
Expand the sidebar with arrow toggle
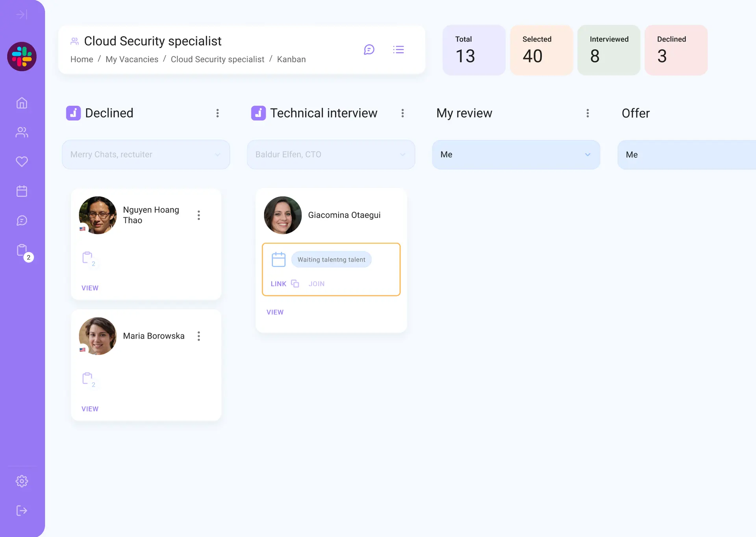(x=22, y=15)
